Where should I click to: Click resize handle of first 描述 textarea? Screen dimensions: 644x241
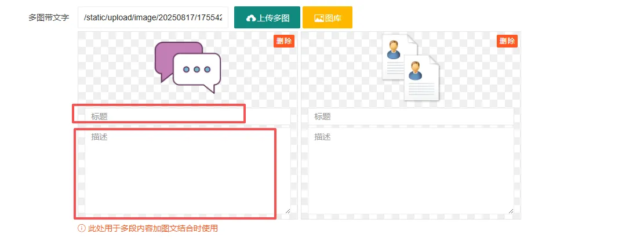pyautogui.click(x=288, y=211)
